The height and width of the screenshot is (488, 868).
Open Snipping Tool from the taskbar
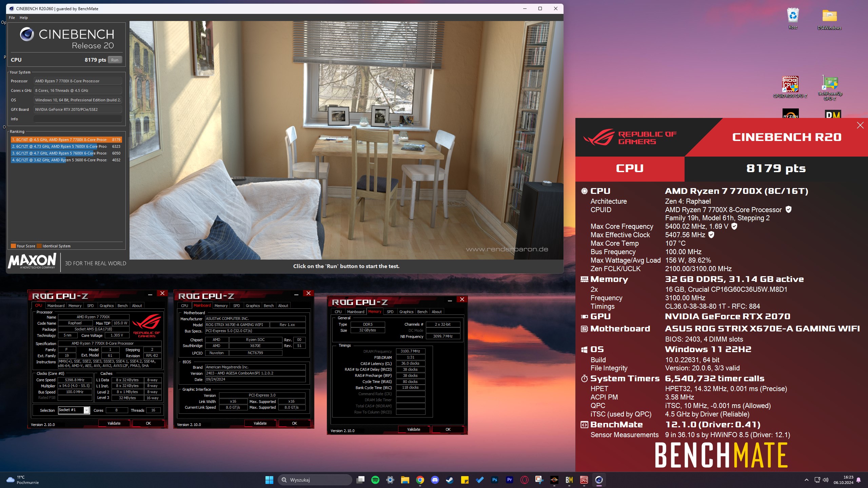coord(539,480)
